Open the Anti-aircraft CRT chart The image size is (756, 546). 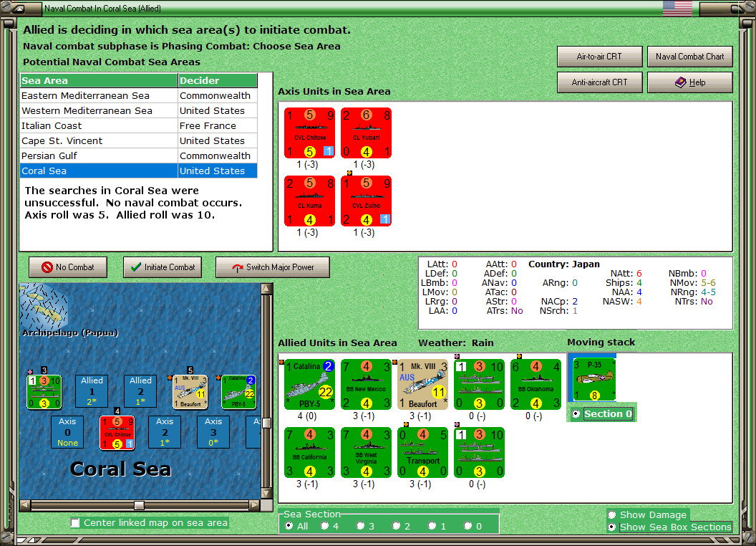coord(599,82)
